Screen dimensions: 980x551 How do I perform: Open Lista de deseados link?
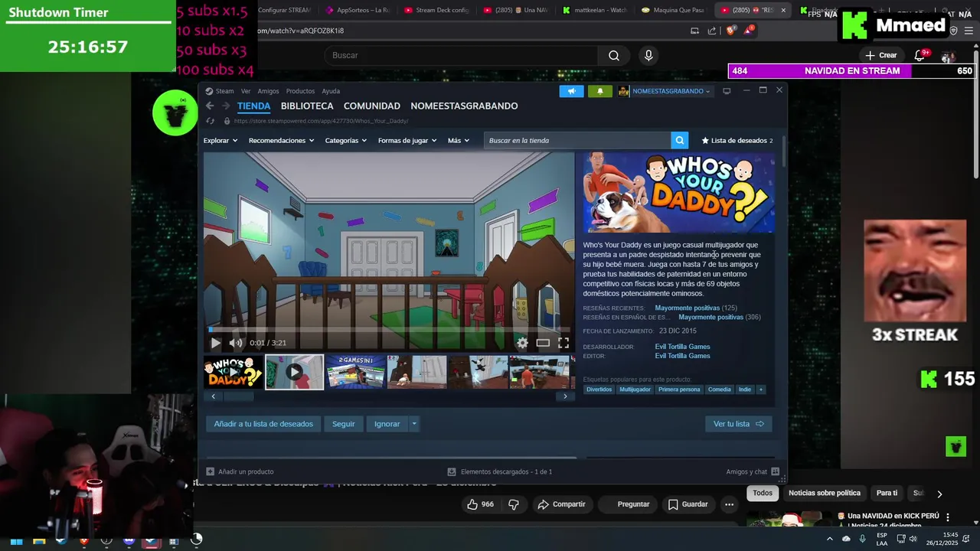click(x=737, y=141)
